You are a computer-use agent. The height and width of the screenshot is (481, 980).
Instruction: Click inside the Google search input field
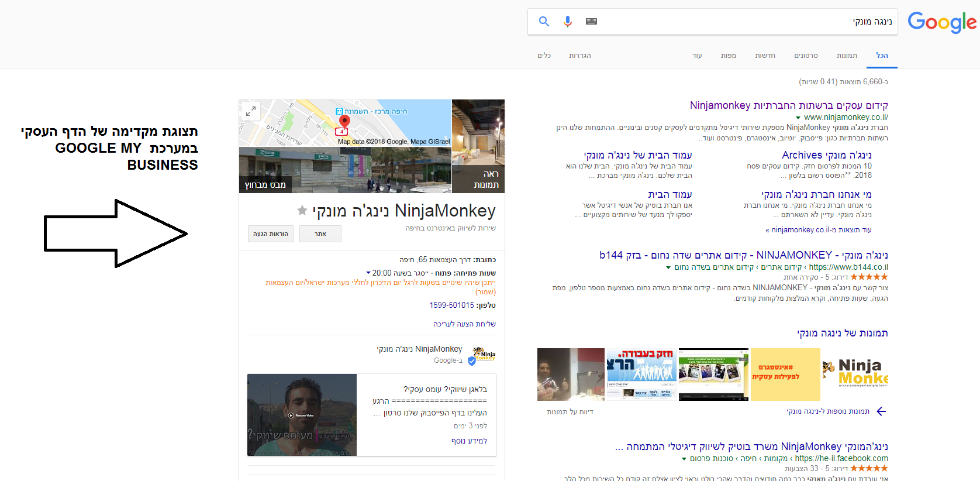pos(748,22)
